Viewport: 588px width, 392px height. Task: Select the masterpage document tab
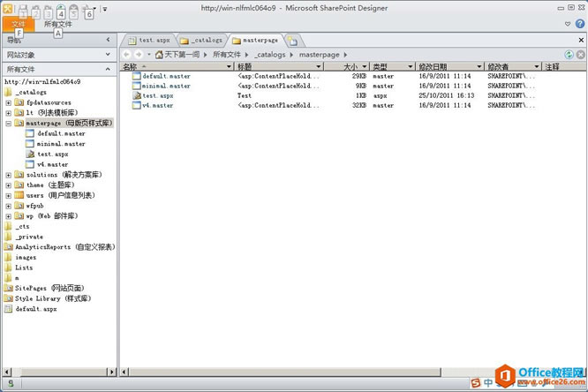pos(255,40)
